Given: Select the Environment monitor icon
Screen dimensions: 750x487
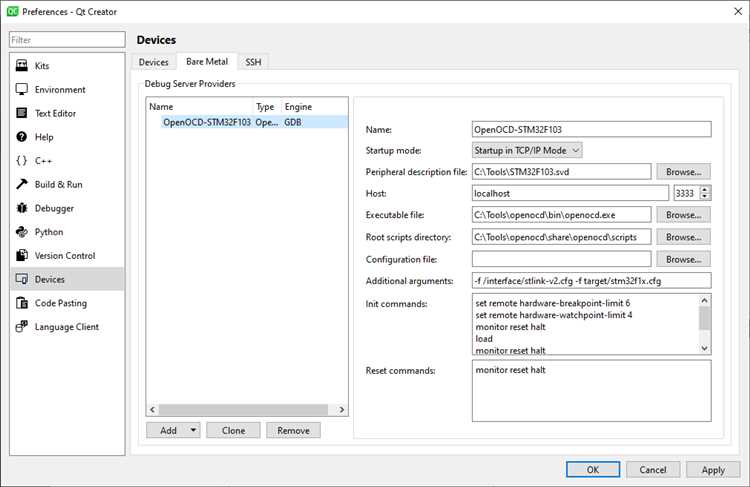Looking at the screenshot, I should [x=22, y=89].
